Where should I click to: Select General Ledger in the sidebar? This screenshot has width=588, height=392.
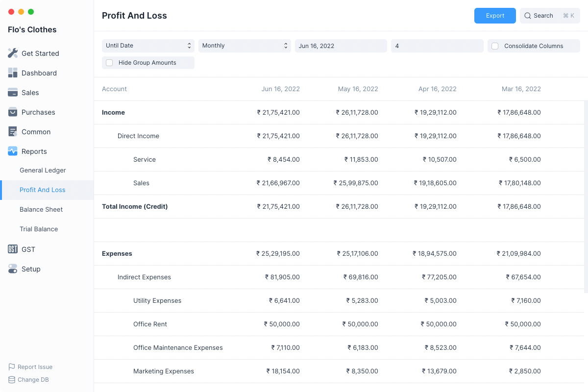coord(43,170)
